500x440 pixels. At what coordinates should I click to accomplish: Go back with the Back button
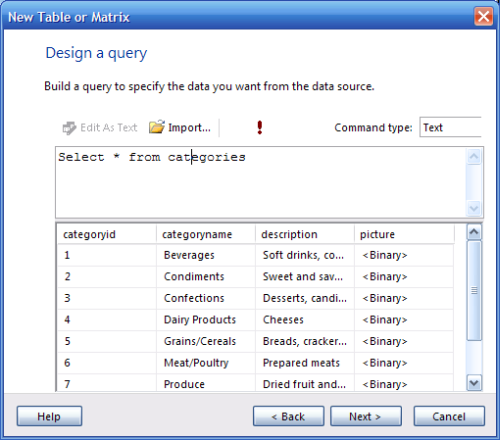point(288,416)
